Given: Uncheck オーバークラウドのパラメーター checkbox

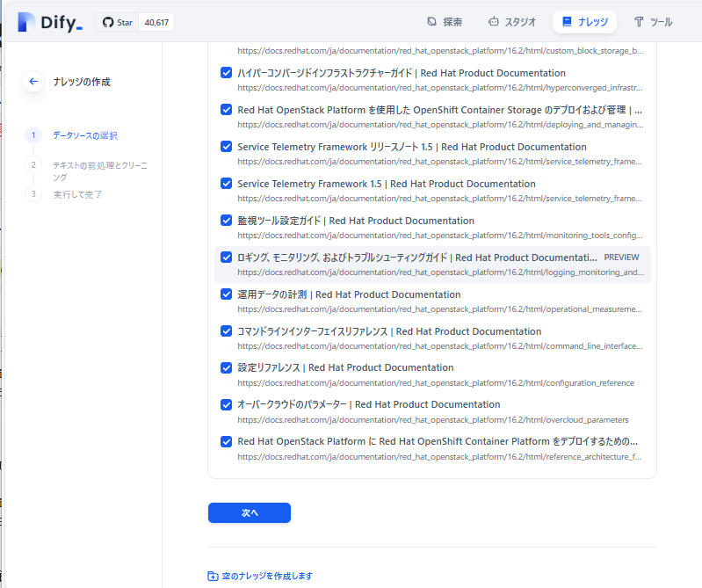Looking at the screenshot, I should click(x=226, y=405).
